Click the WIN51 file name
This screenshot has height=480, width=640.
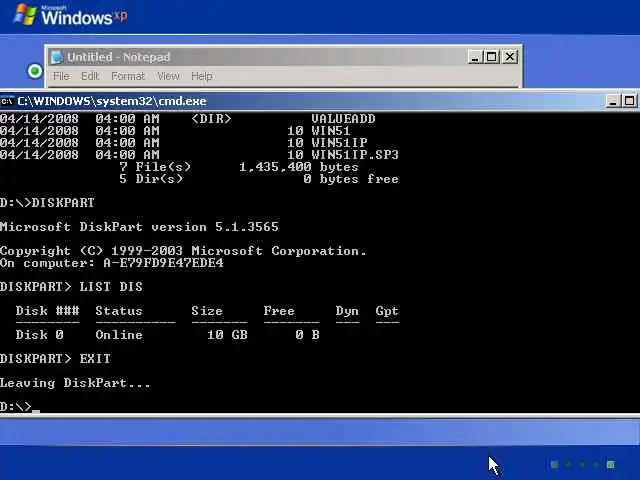click(331, 131)
